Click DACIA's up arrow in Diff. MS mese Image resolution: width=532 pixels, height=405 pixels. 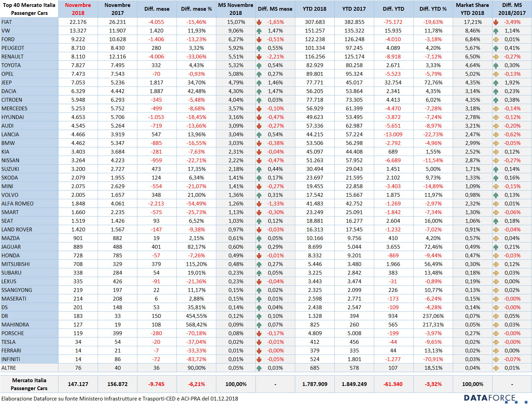click(259, 91)
